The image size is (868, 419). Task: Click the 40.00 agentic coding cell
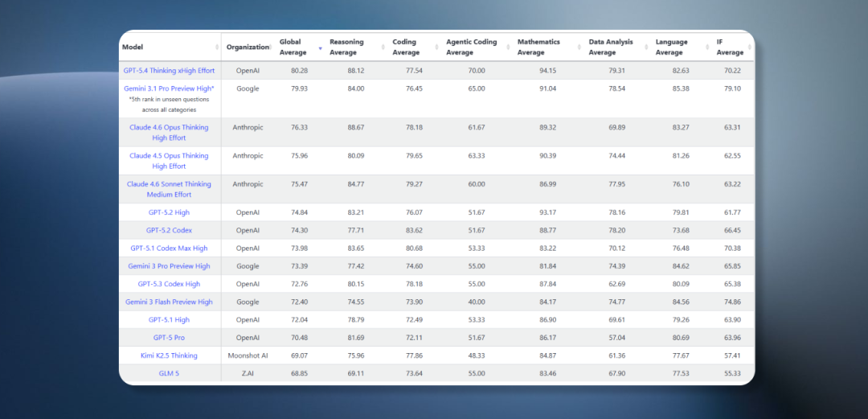476,302
